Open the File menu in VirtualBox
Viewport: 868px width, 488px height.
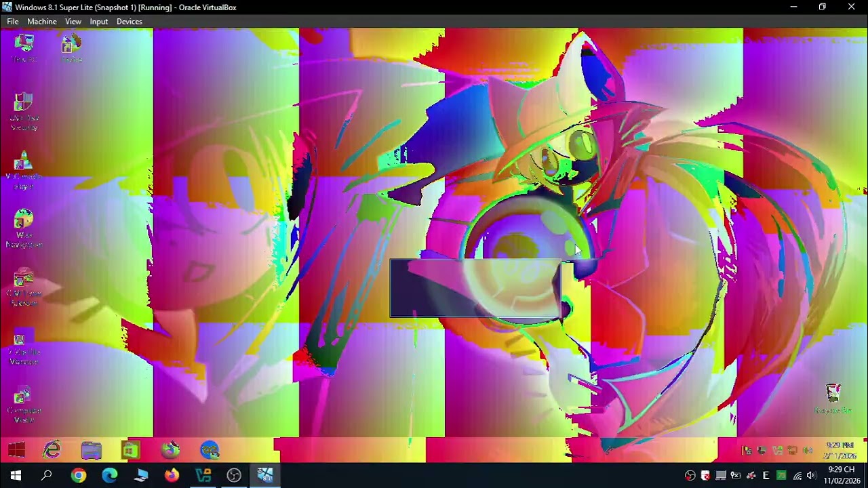tap(13, 22)
